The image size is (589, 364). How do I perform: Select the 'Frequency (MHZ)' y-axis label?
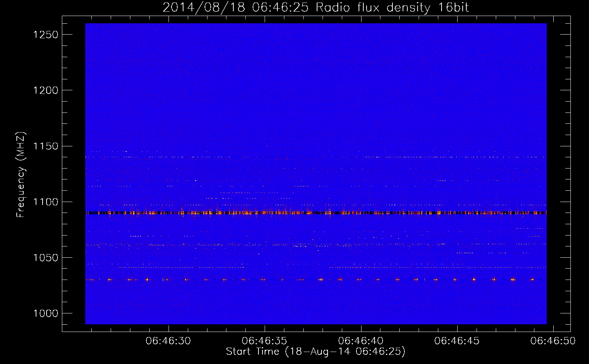21,175
